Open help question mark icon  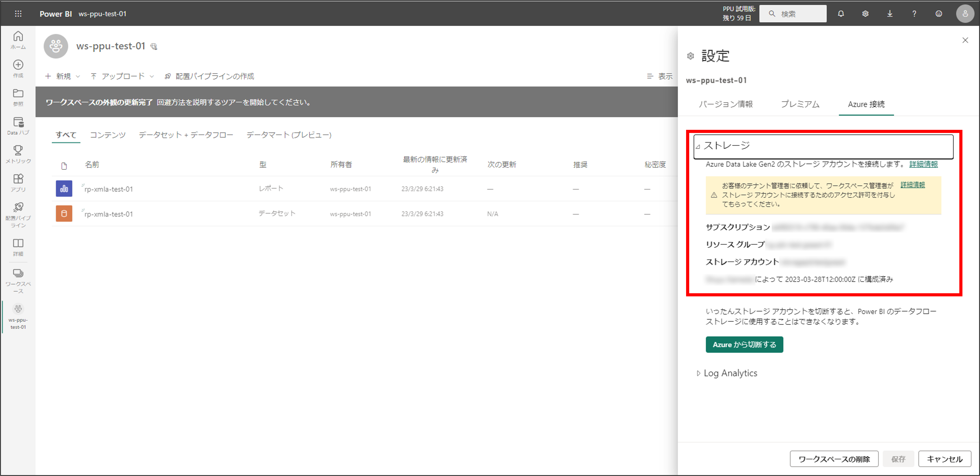(914, 14)
